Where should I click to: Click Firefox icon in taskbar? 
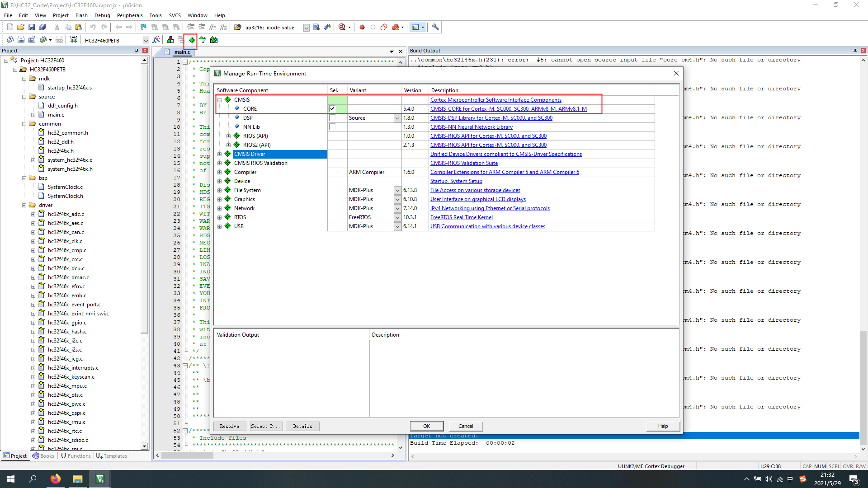pyautogui.click(x=56, y=479)
